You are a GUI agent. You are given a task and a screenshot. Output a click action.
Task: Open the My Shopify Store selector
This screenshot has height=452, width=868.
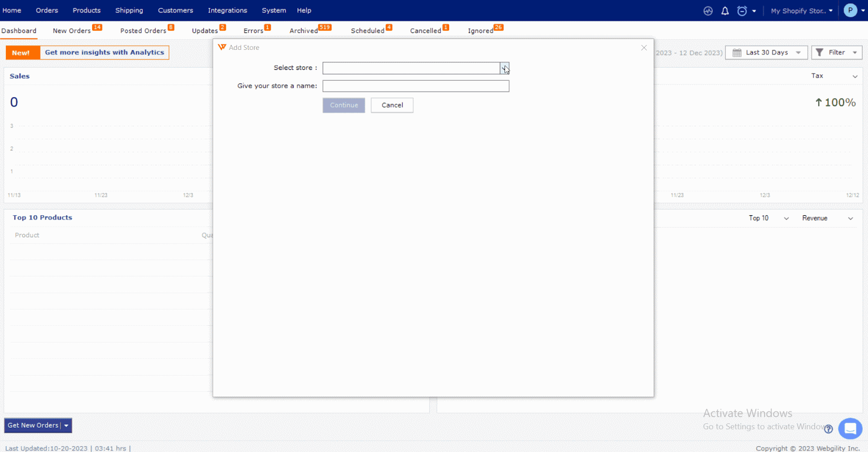pyautogui.click(x=801, y=11)
